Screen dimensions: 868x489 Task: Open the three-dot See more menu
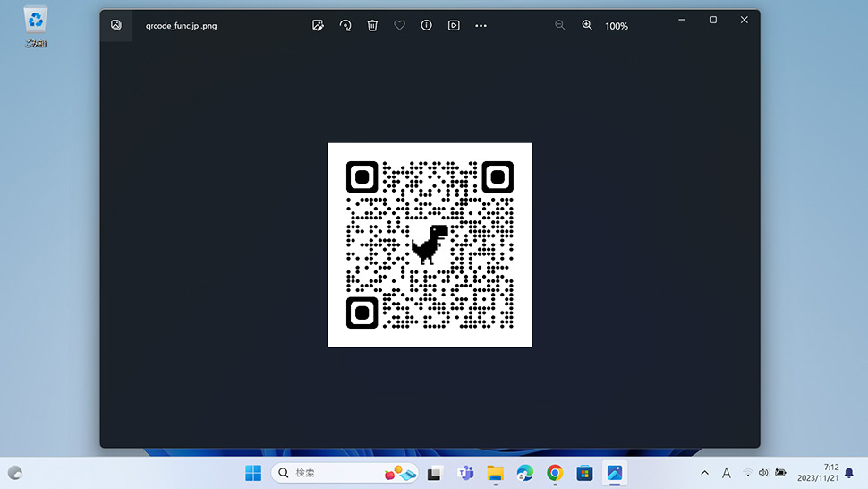click(481, 25)
